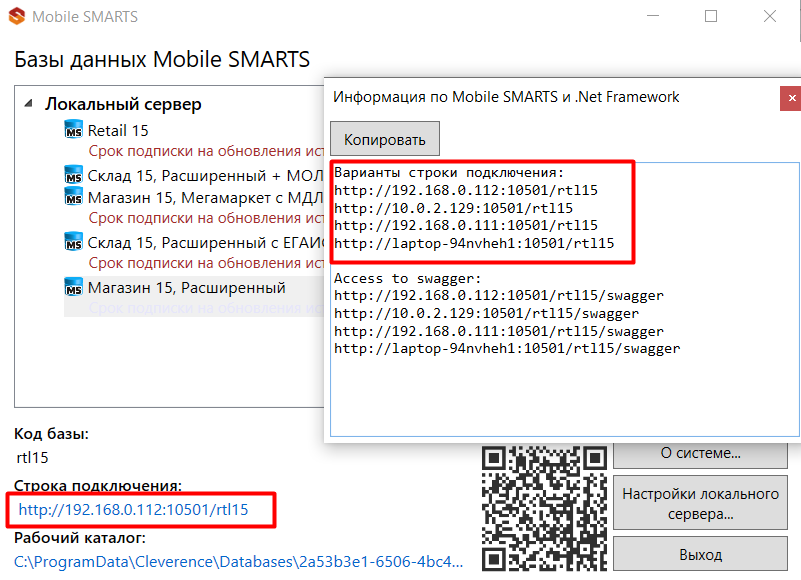Click the QR code image
Screen dimensions: 801x580
pos(544,508)
